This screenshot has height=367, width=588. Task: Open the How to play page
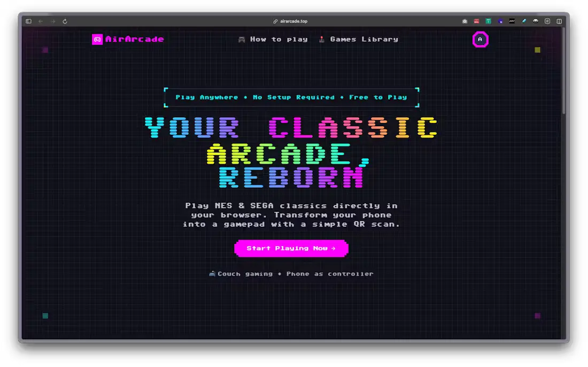(278, 39)
